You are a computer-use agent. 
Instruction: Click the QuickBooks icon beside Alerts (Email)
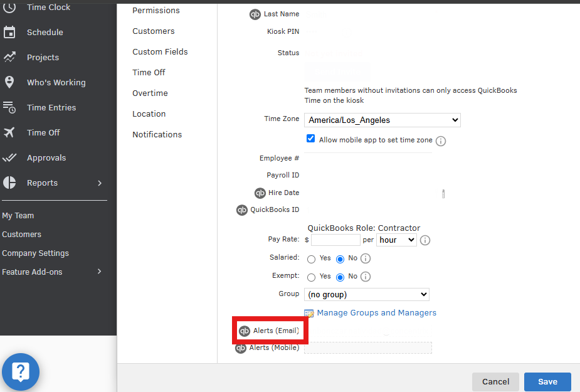(245, 331)
